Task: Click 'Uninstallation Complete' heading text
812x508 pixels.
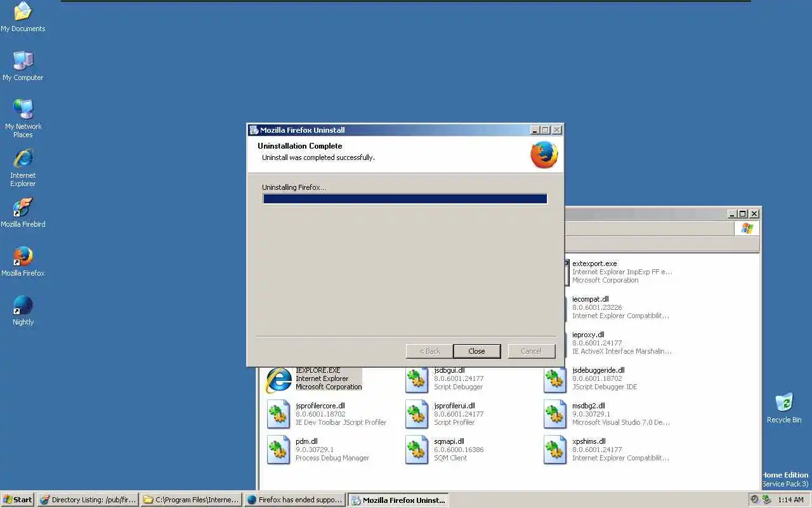Action: (299, 146)
